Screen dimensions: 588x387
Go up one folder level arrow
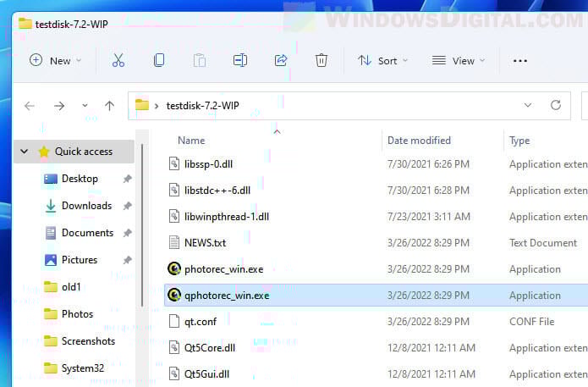[109, 106]
